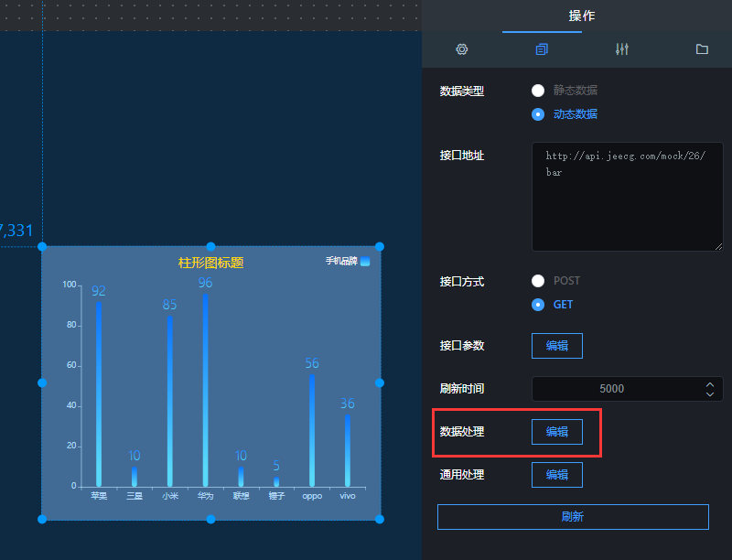Click the 刷新 button
732x560 pixels.
(573, 517)
